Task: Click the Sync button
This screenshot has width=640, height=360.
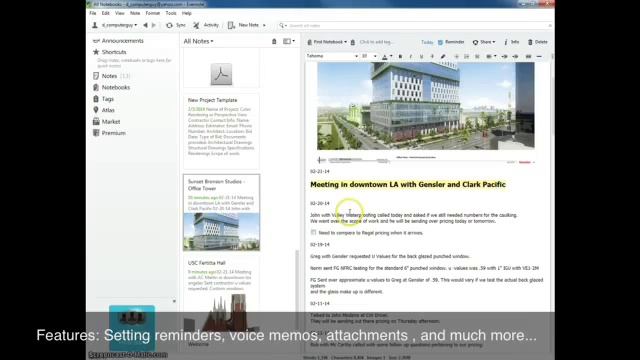Action: point(176,25)
